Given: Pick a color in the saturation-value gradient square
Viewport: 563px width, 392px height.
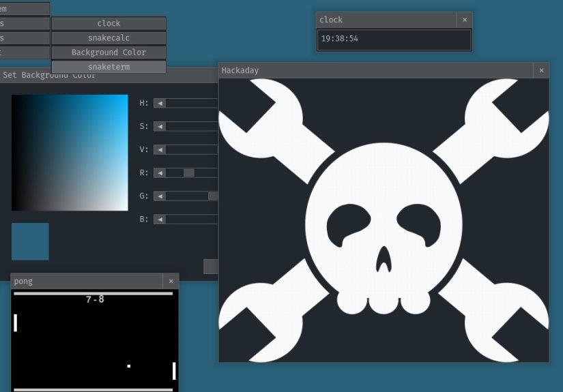Looking at the screenshot, I should point(70,153).
